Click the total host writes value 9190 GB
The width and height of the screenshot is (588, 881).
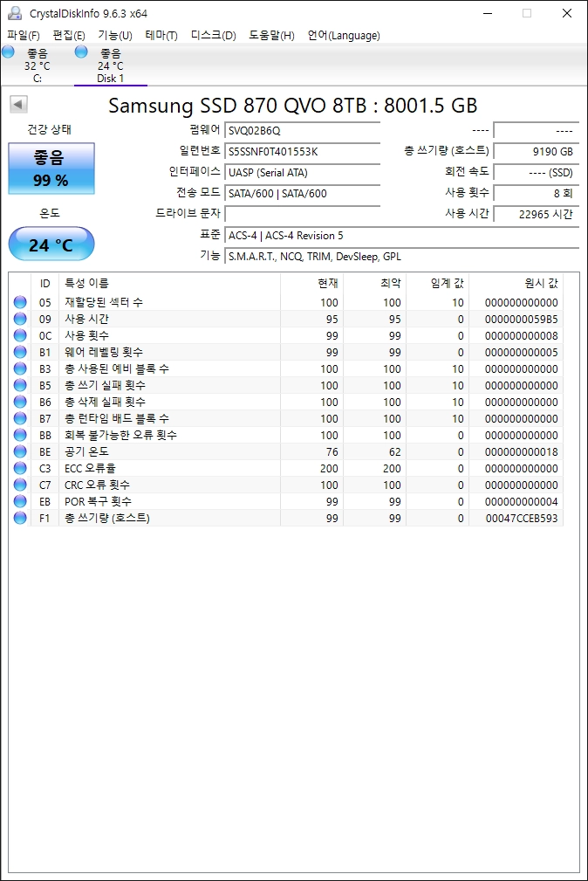tap(536, 151)
